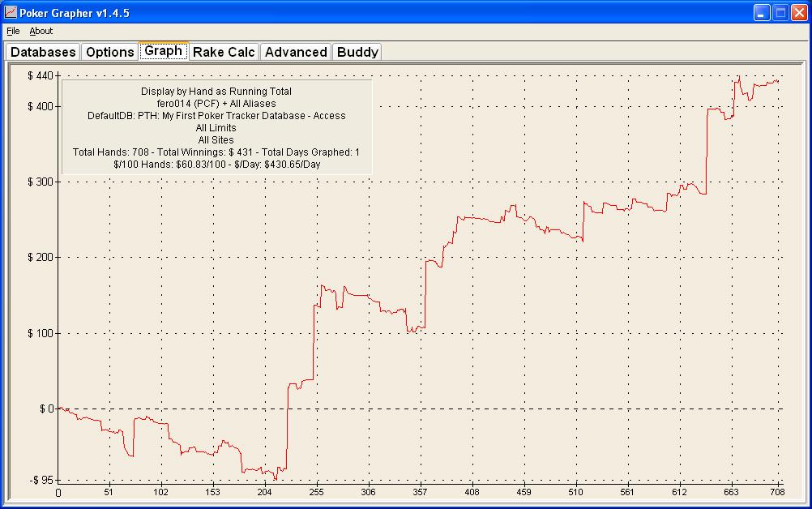Switch to the Advanced tab
This screenshot has height=509, width=812.
tap(296, 52)
